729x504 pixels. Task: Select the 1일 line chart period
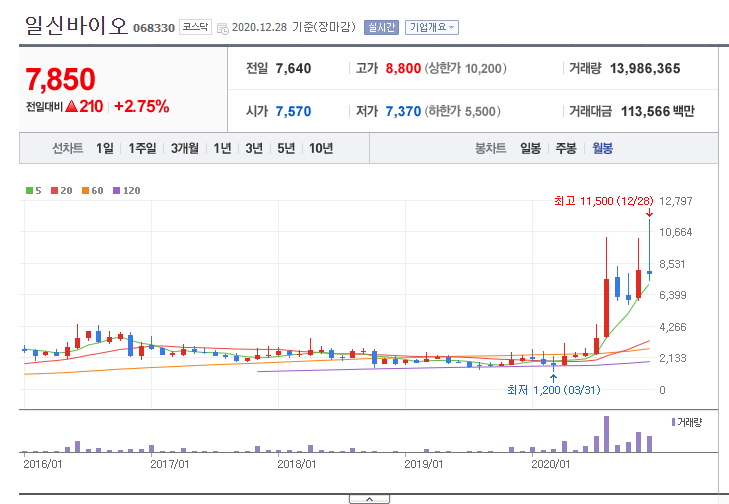click(105, 148)
